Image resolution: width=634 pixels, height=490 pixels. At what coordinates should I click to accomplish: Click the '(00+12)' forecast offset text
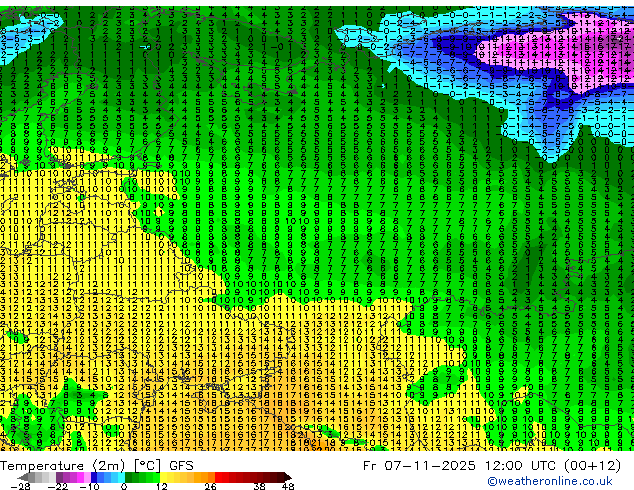(x=592, y=466)
